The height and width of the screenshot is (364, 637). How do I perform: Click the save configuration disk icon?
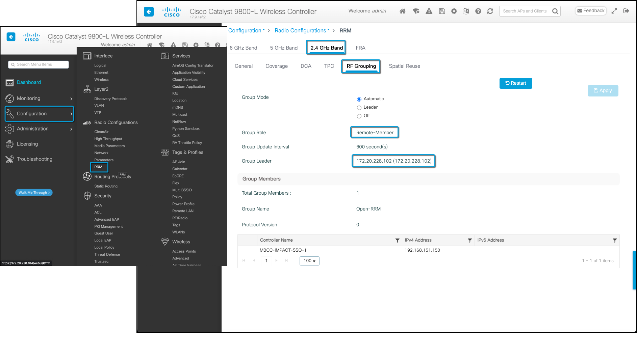441,11
